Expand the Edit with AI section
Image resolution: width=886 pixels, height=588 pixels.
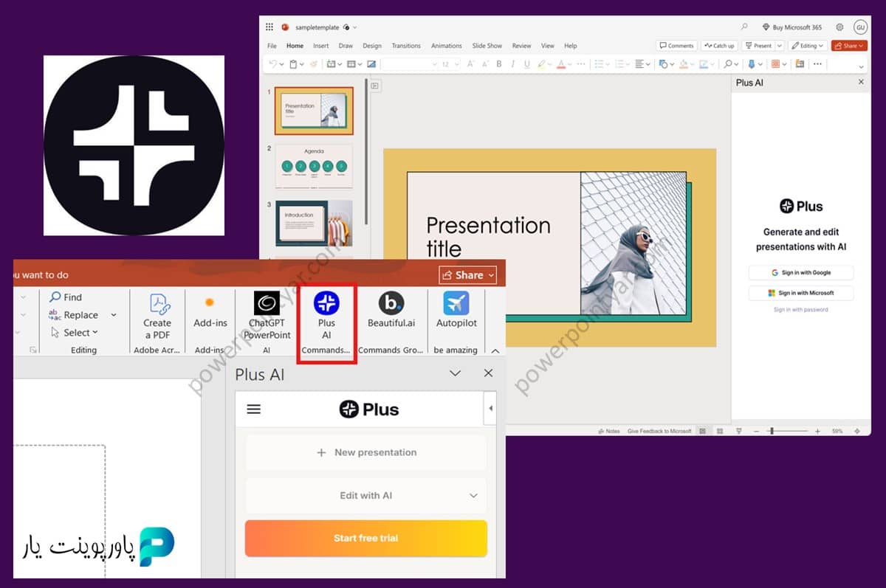tap(366, 495)
